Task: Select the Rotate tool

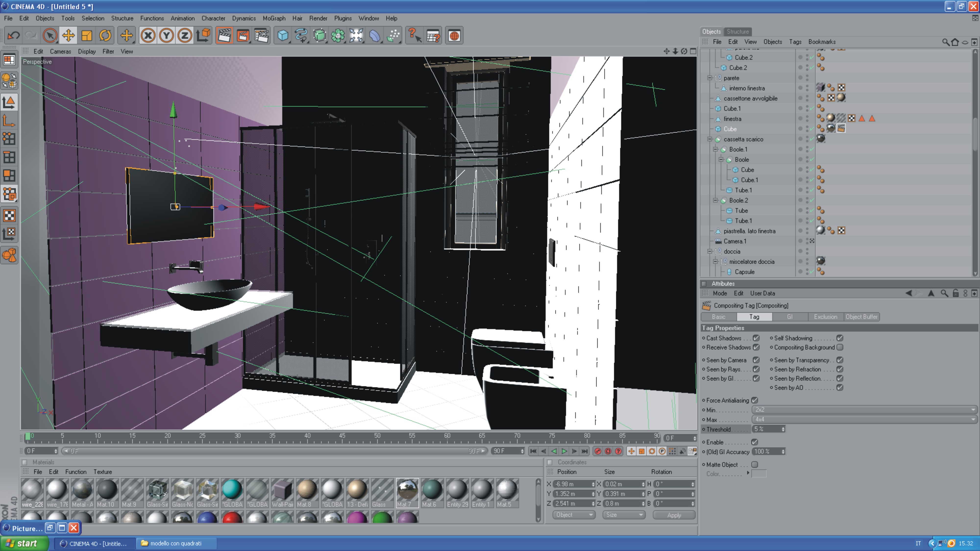Action: (x=105, y=36)
